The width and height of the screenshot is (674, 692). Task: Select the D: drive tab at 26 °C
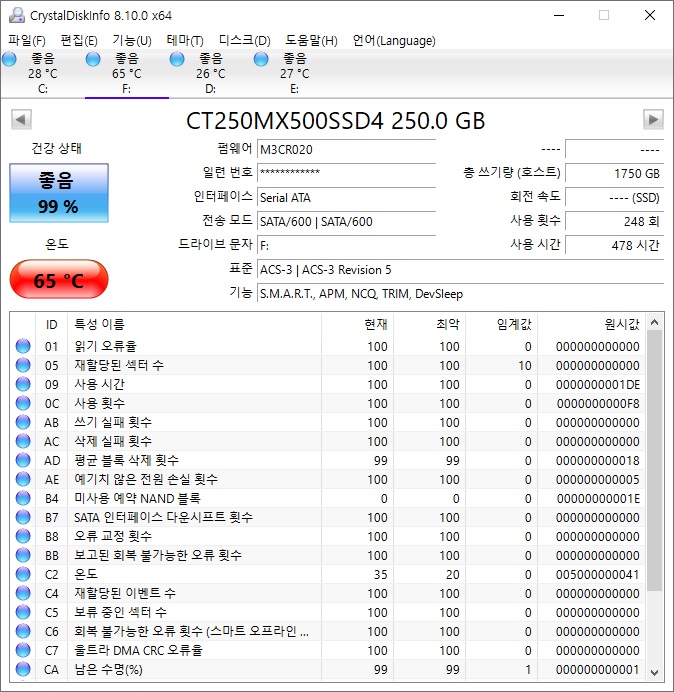(x=211, y=73)
